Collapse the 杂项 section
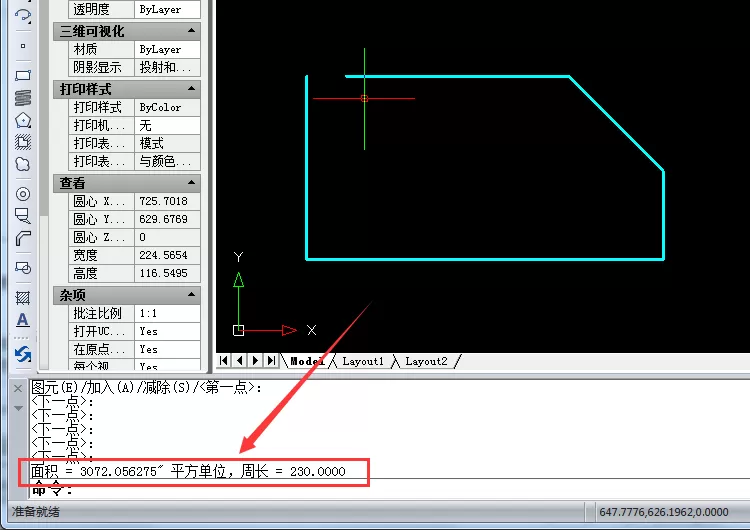This screenshot has width=750, height=530. tap(192, 295)
